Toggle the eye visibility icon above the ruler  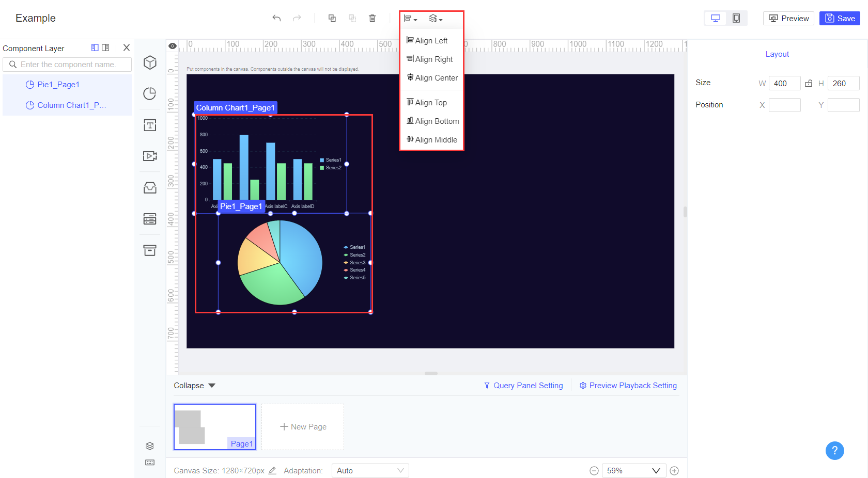coord(173,45)
